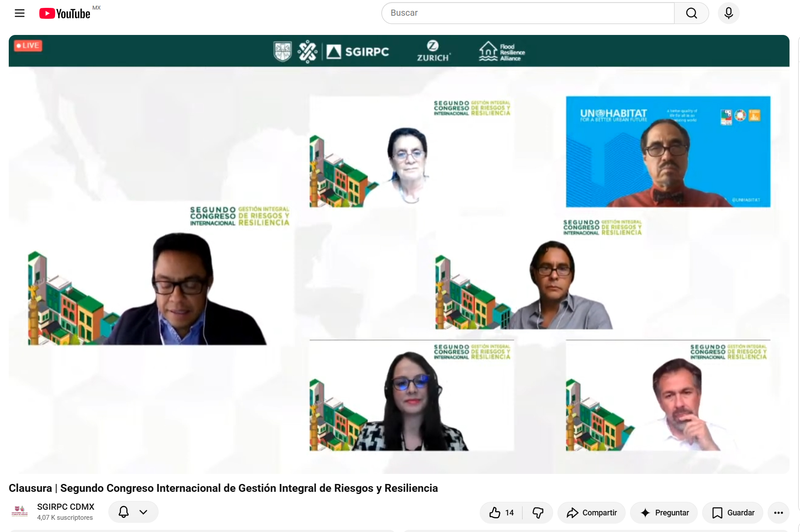Screen dimensions: 800x532
Task: Go to the YouTube home logo
Action: tap(65, 14)
